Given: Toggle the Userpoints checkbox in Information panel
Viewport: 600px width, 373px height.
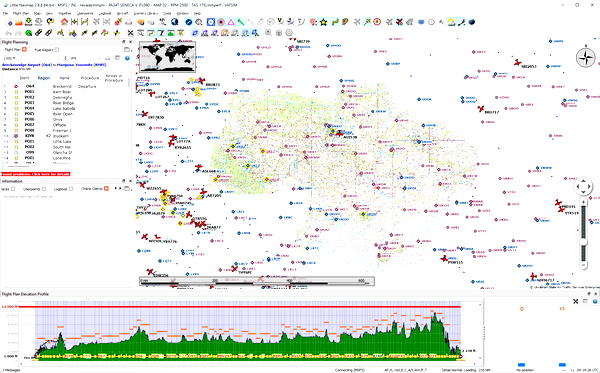Looking at the screenshot, I should click(44, 189).
